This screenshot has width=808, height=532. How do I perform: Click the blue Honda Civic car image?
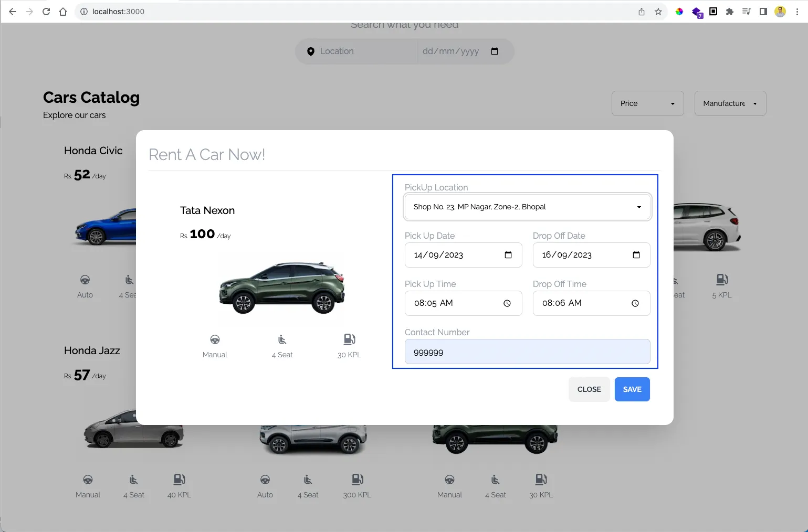(x=105, y=227)
